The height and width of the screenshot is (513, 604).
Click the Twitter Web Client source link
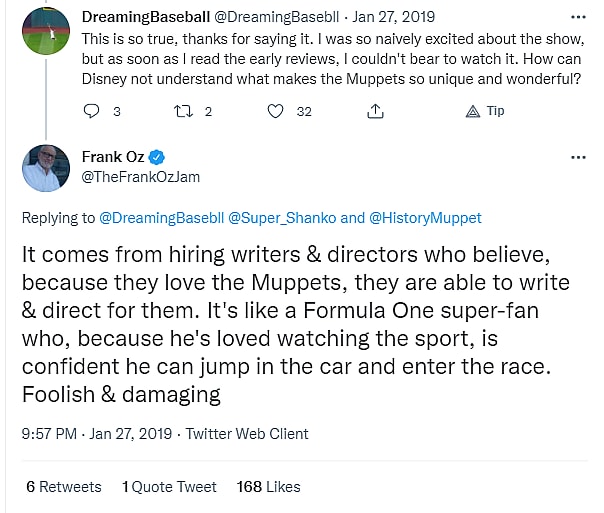click(x=247, y=434)
